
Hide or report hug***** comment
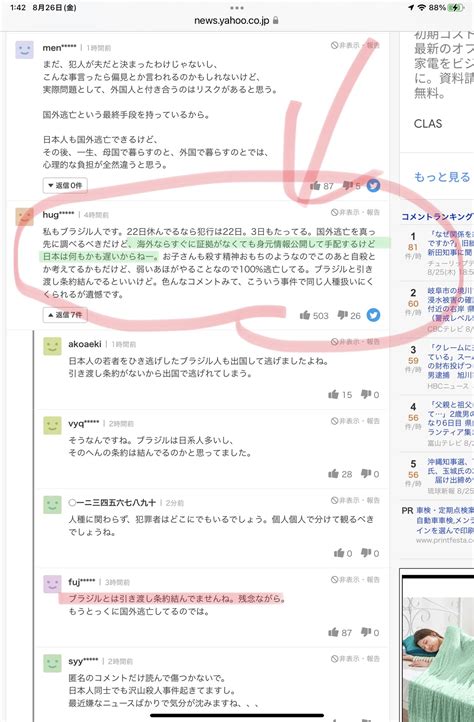click(355, 212)
